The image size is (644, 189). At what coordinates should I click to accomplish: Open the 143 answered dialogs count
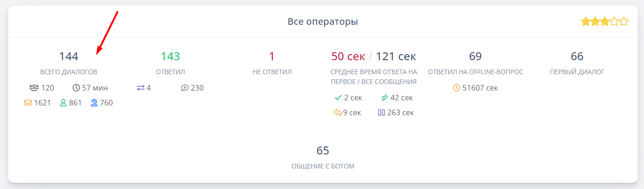[170, 56]
